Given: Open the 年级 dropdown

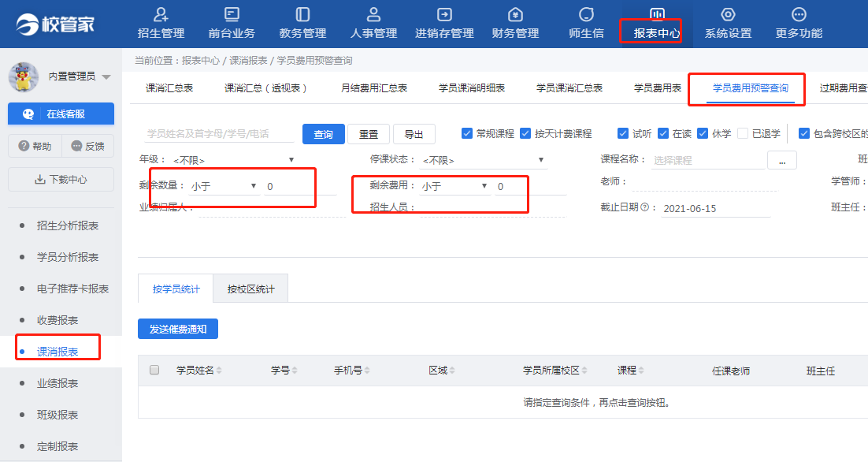Looking at the screenshot, I should coord(233,160).
